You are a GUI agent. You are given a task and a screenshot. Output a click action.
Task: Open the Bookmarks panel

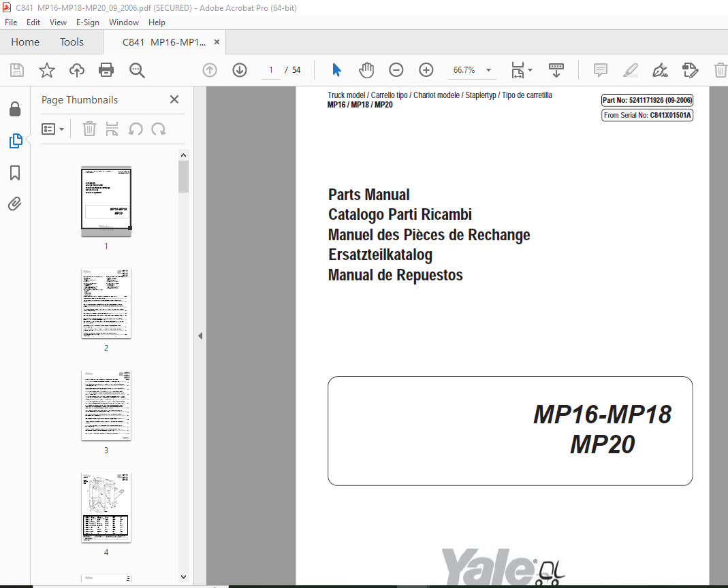[15, 173]
